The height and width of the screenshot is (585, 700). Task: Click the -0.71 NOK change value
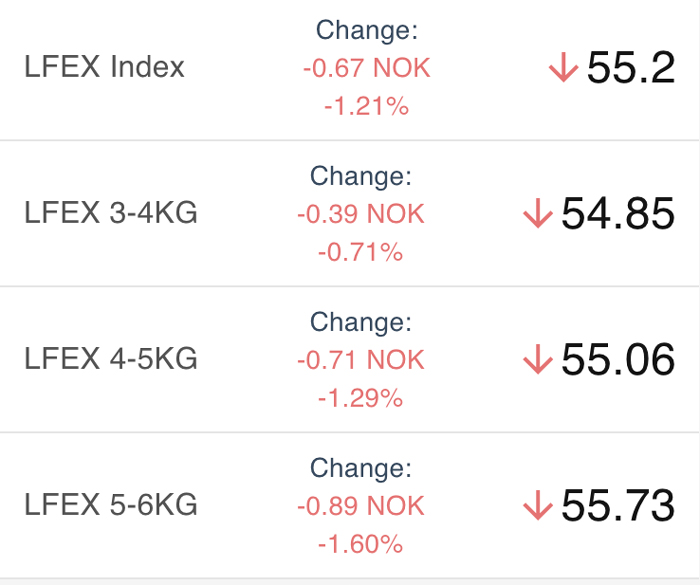361,359
